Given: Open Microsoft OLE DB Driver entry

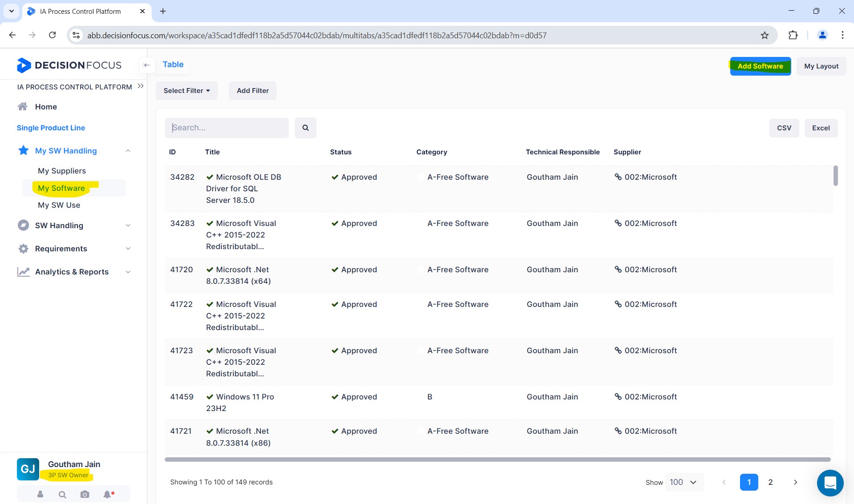Looking at the screenshot, I should point(244,189).
